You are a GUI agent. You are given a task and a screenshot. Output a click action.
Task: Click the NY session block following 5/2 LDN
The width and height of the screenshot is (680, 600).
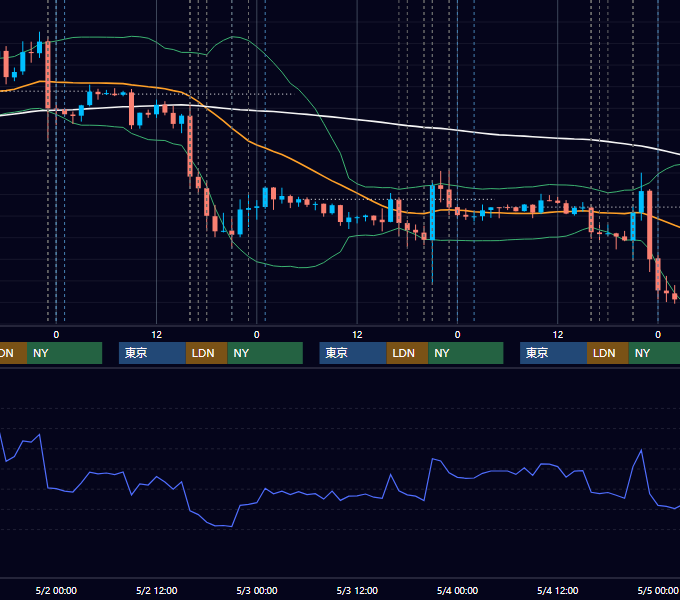(x=265, y=353)
